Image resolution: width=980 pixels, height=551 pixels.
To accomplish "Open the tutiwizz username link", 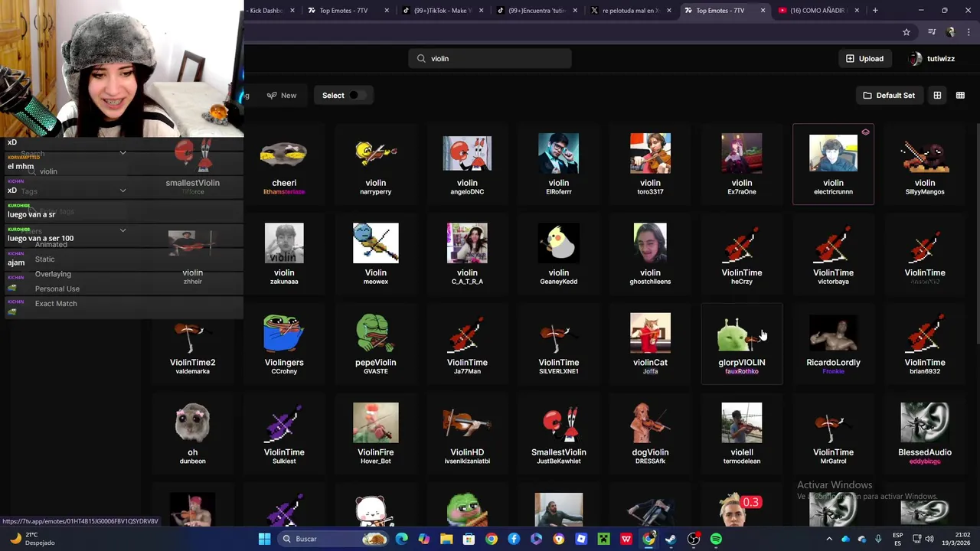I will pos(940,58).
